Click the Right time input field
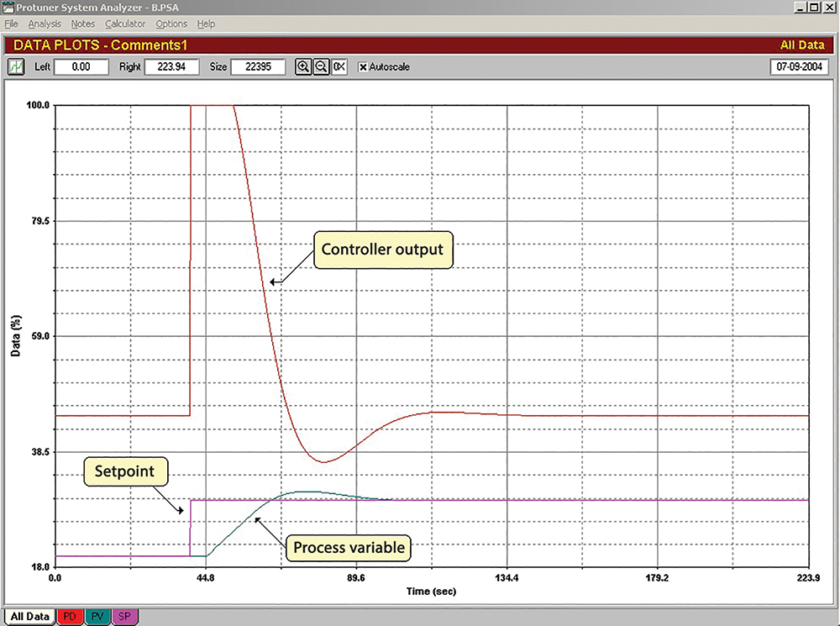The height and width of the screenshot is (626, 840). tap(171, 67)
